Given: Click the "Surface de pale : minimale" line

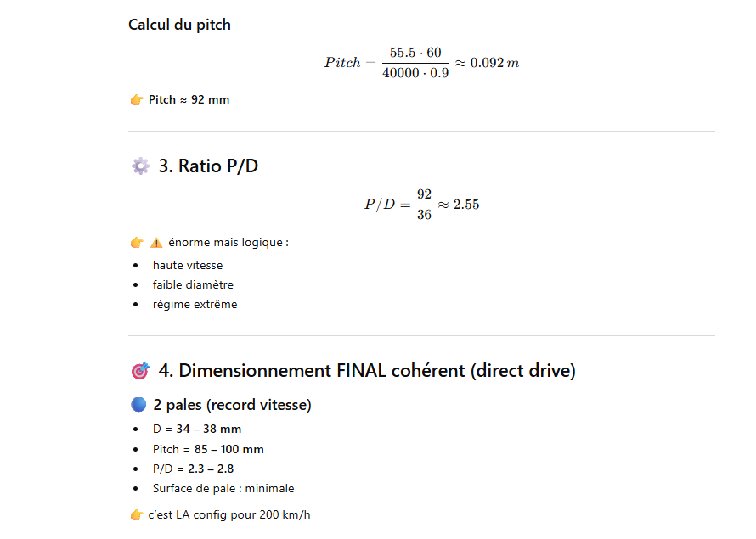Looking at the screenshot, I should (x=223, y=488).
